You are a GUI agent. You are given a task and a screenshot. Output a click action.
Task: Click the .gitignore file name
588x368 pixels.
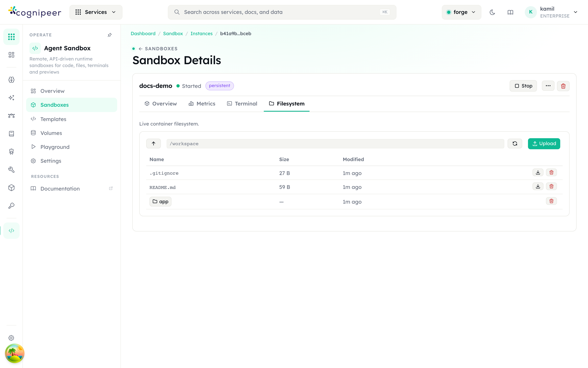164,173
